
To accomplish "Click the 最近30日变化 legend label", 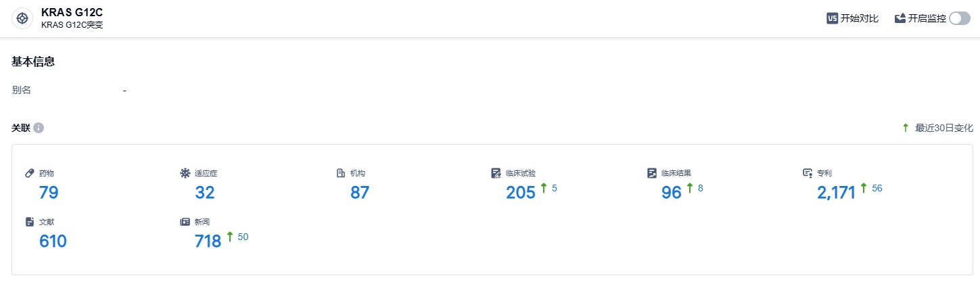I will click(943, 128).
